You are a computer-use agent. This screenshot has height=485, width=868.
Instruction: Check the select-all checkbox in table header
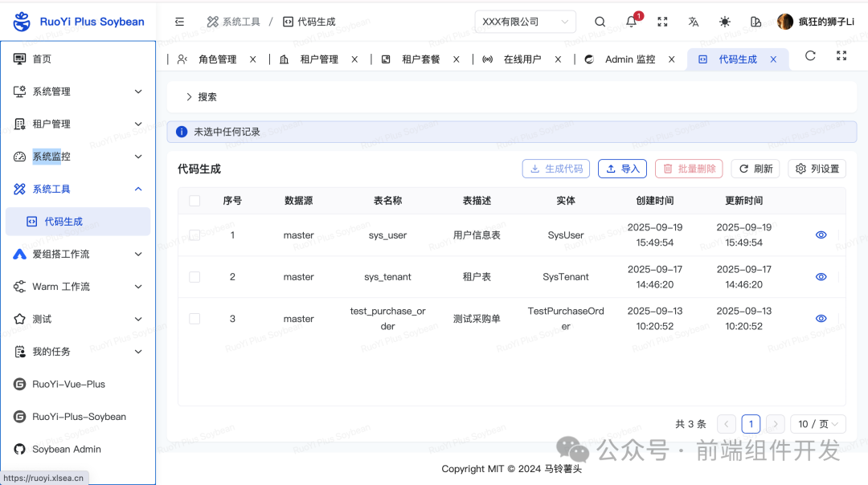[x=194, y=201]
